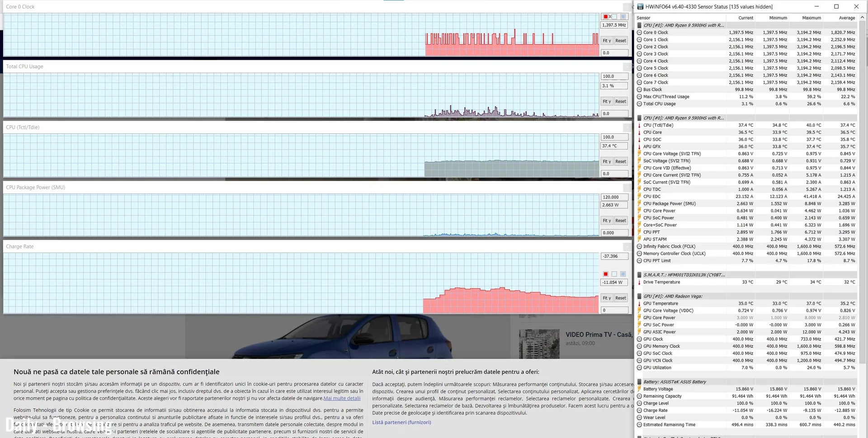Click the icon beside Estimated Remaining Time

[639, 425]
